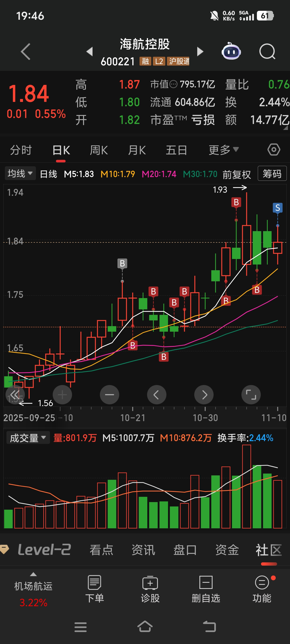Tap the 换手率:2.44% volume label
The width and height of the screenshot is (290, 644).
click(245, 438)
